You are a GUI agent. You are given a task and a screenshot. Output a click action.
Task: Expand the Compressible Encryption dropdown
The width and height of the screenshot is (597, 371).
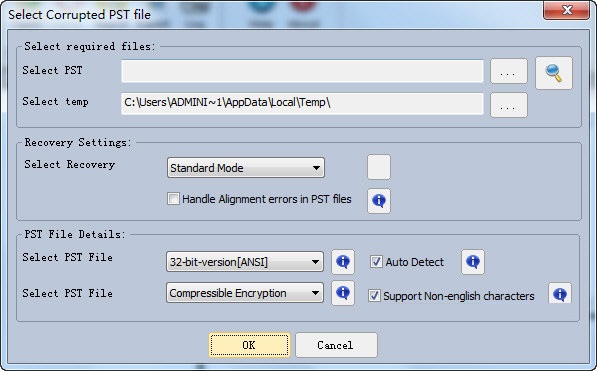click(x=245, y=293)
